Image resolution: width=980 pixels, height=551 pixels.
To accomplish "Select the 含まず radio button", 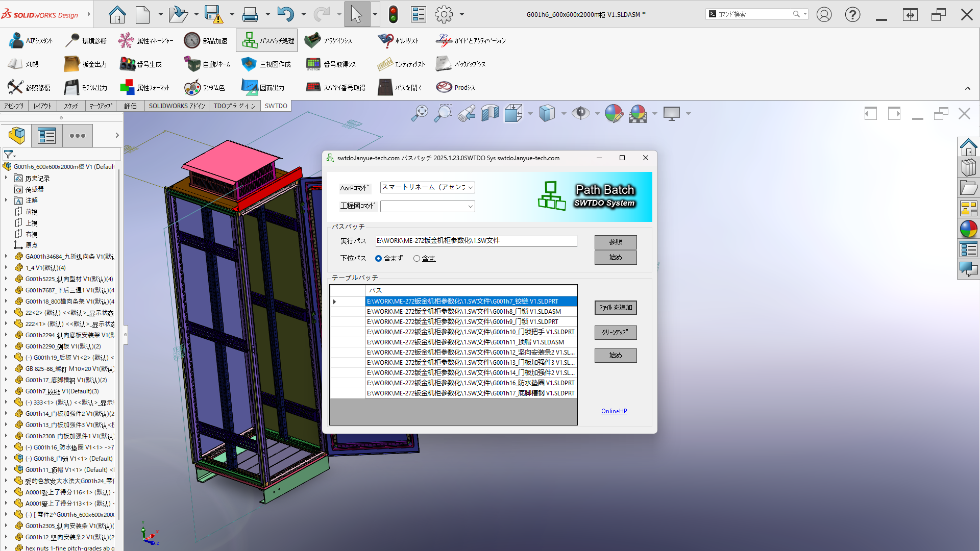I will [x=379, y=259].
